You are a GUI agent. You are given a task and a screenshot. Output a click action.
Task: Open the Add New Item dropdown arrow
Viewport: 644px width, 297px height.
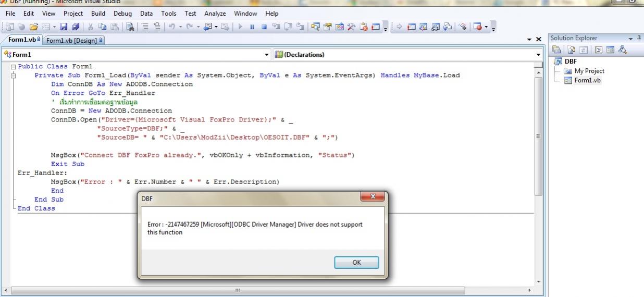(x=54, y=26)
